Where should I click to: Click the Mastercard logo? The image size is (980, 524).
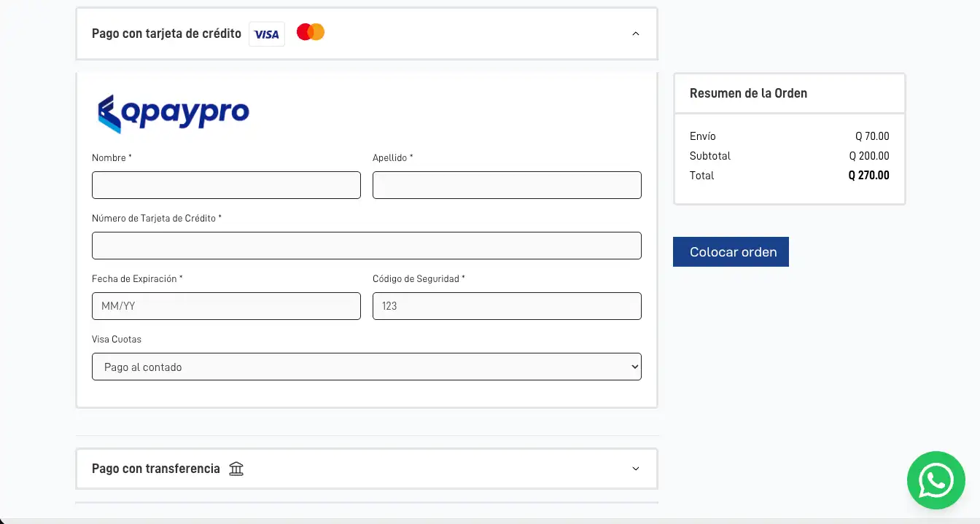point(311,32)
